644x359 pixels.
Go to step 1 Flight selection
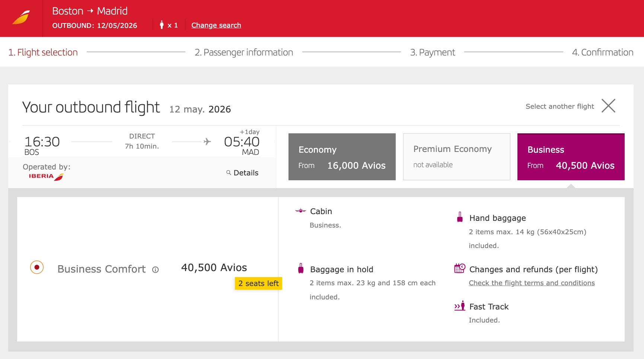[43, 52]
